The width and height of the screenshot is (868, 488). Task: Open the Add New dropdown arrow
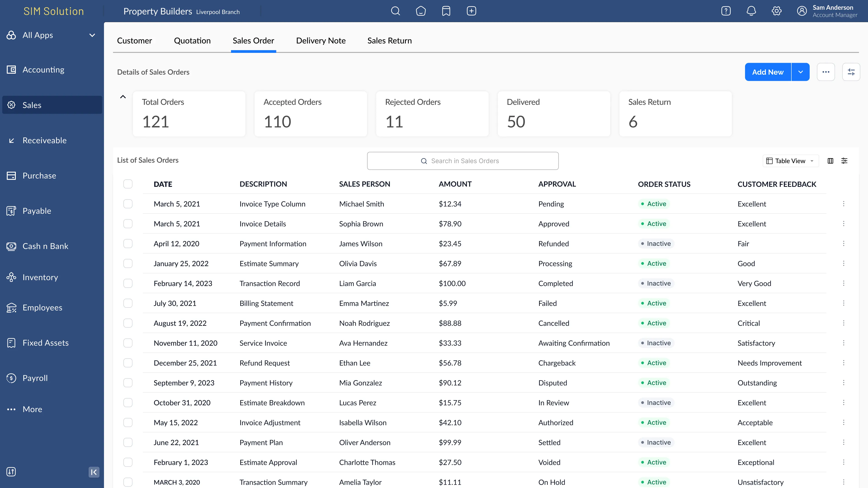coord(801,72)
